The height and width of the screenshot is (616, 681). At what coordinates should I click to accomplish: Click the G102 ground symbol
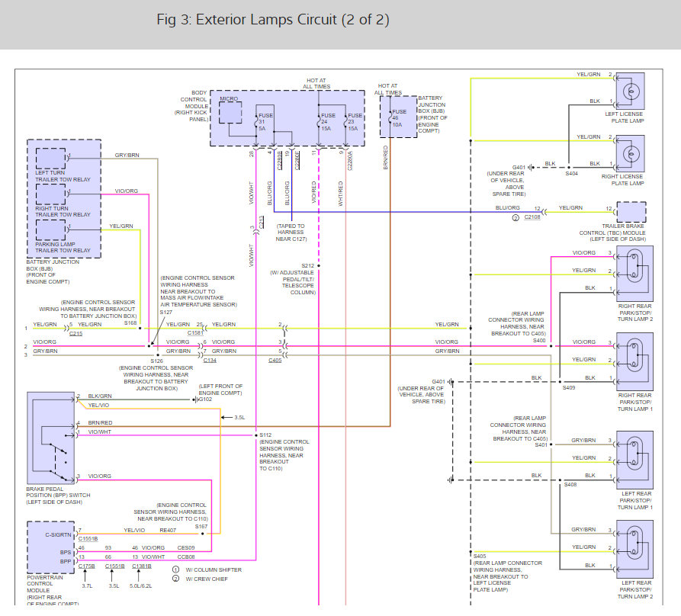(x=195, y=399)
